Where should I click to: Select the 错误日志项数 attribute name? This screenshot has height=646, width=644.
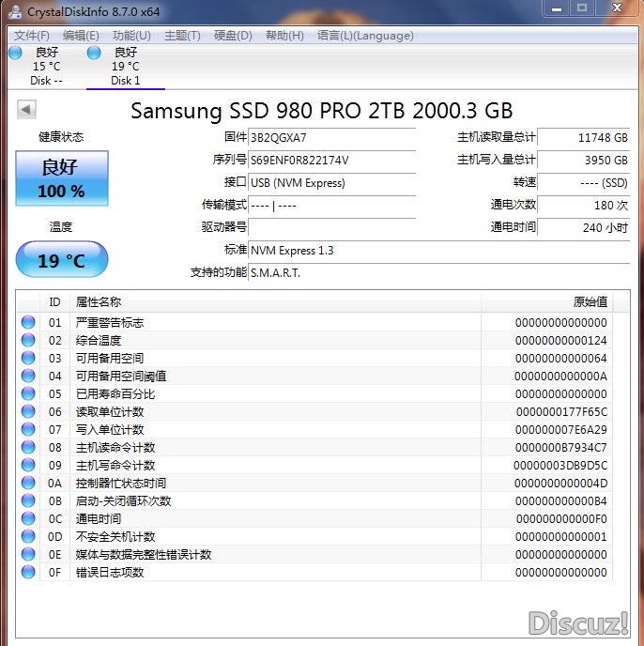110,573
